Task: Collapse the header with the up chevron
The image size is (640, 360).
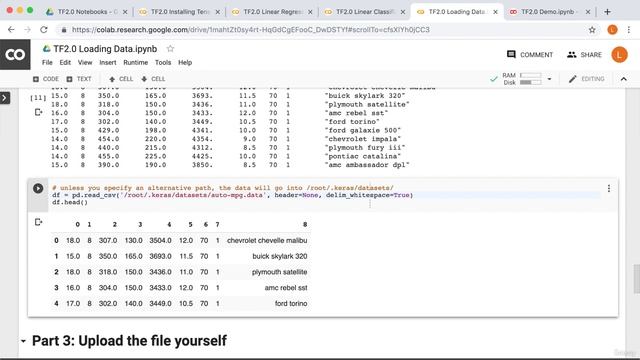Action: 624,79
